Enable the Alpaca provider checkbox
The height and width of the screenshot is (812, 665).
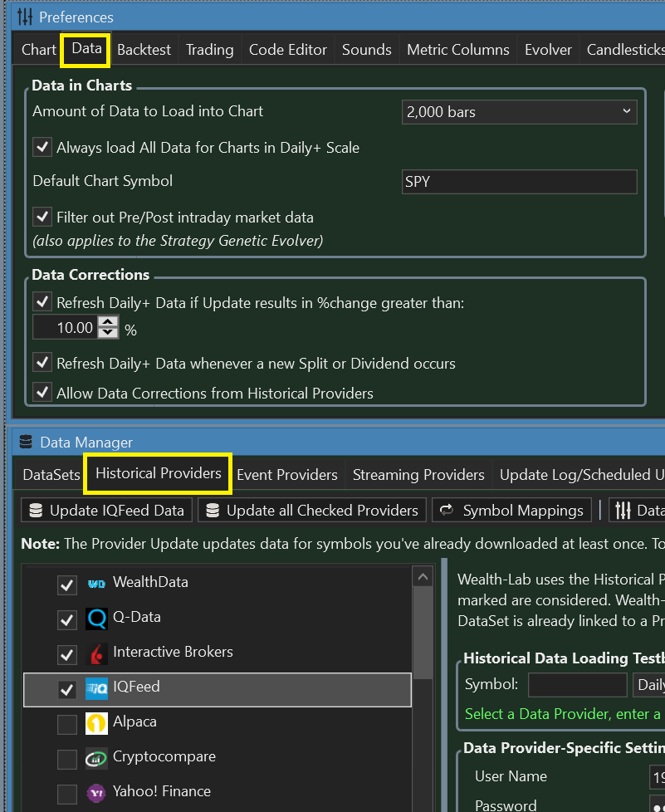pos(67,724)
